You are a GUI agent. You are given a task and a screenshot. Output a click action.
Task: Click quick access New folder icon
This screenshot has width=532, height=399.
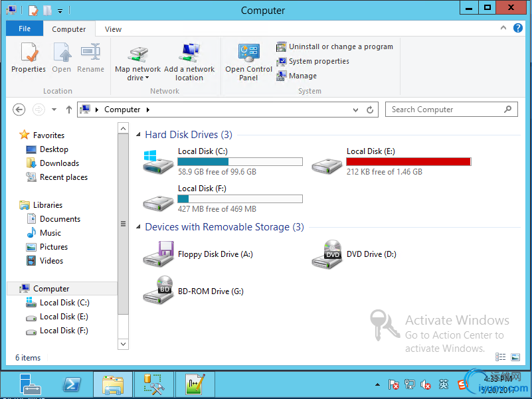[x=47, y=11]
